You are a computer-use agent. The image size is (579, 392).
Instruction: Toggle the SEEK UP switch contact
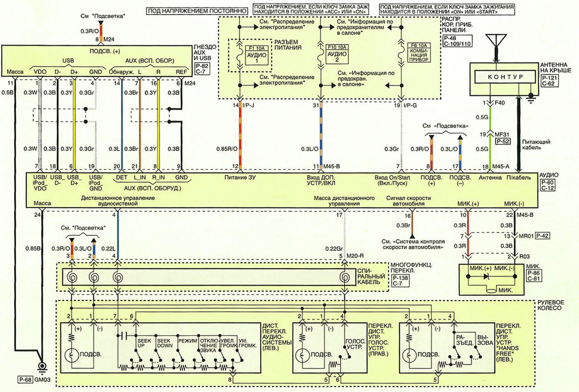tap(142, 358)
